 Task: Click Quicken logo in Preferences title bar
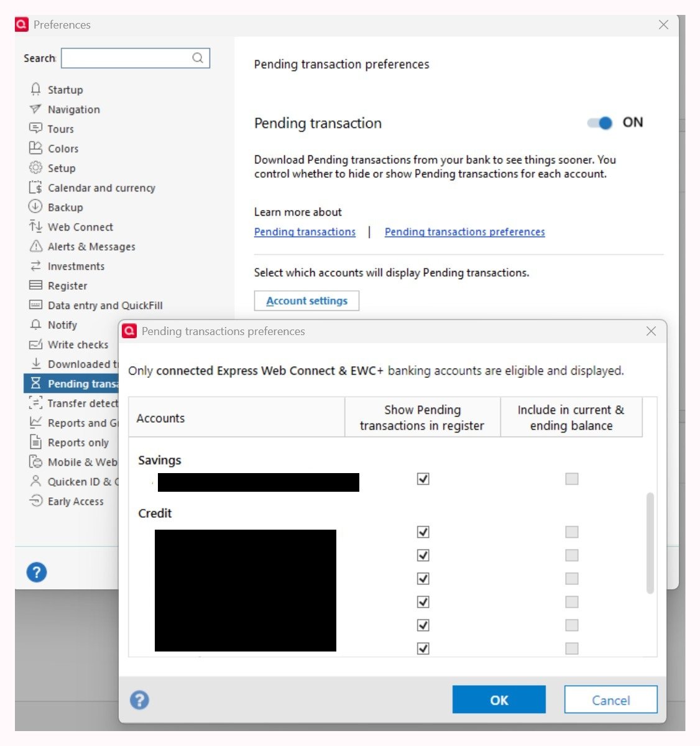(22, 24)
